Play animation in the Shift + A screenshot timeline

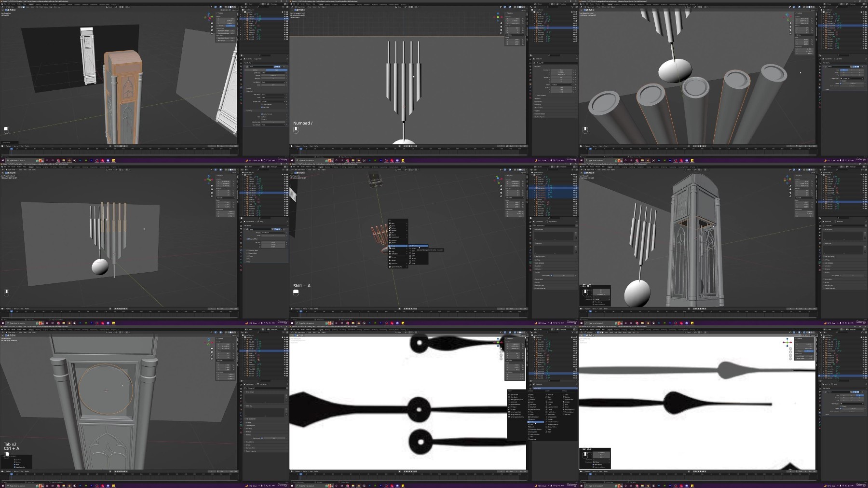[x=411, y=308]
